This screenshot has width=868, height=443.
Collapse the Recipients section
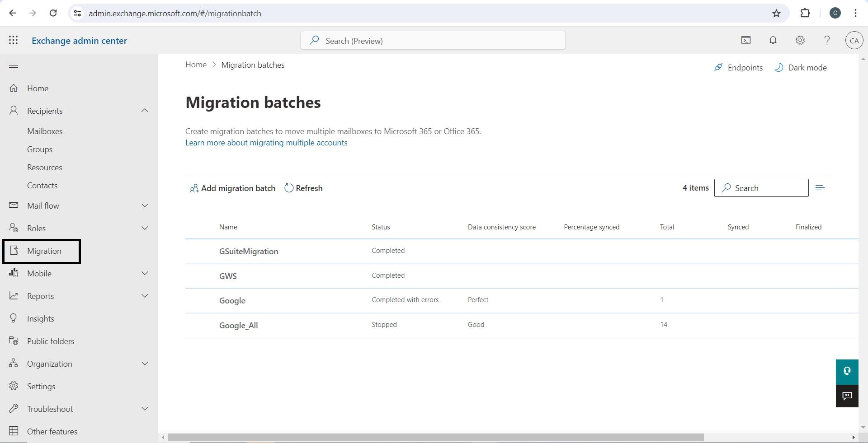(145, 111)
